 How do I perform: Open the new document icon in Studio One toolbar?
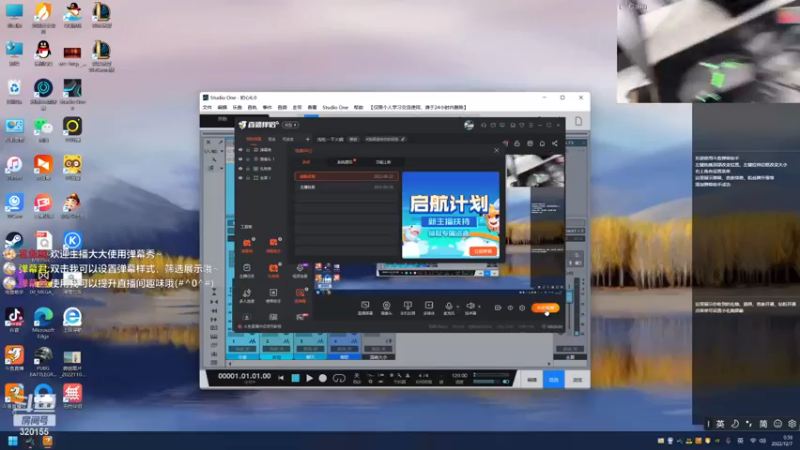579,121
